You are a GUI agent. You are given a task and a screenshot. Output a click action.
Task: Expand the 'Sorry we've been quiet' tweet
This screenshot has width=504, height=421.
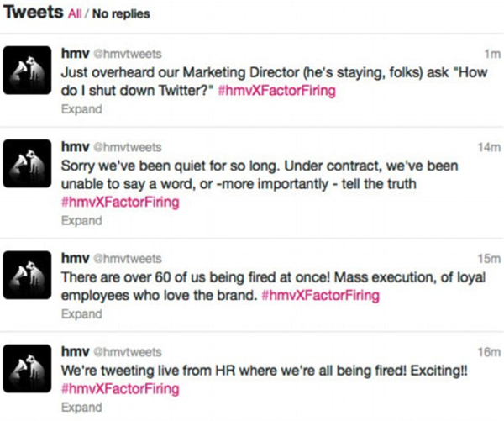[81, 221]
